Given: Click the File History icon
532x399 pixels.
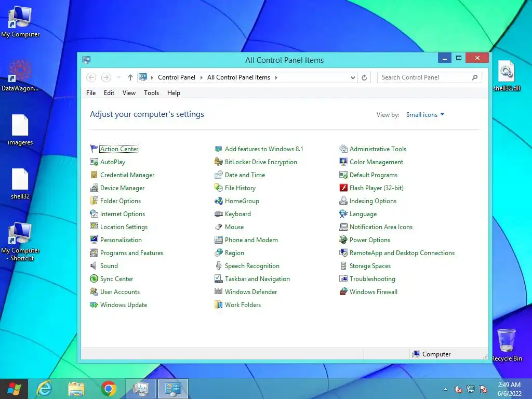Looking at the screenshot, I should tap(219, 188).
